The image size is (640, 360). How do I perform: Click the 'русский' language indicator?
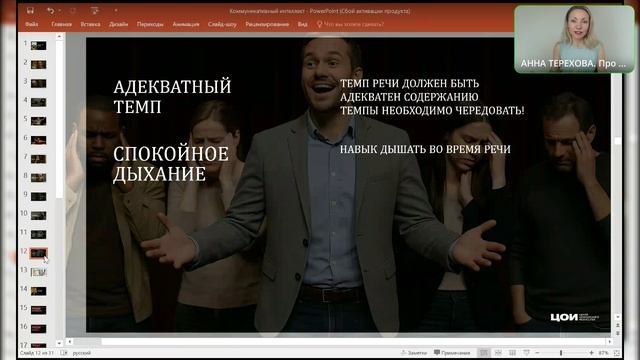(82, 353)
